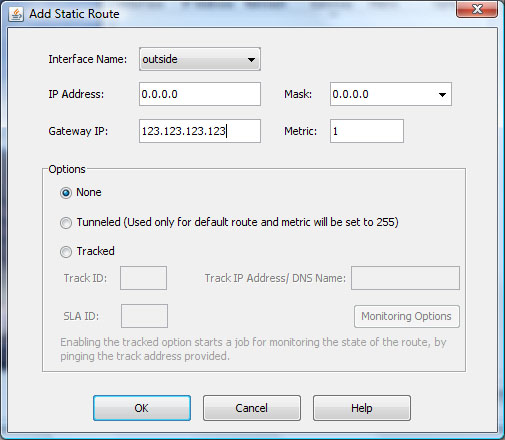Click the Track ID field
This screenshot has height=440, width=505.
(143, 278)
